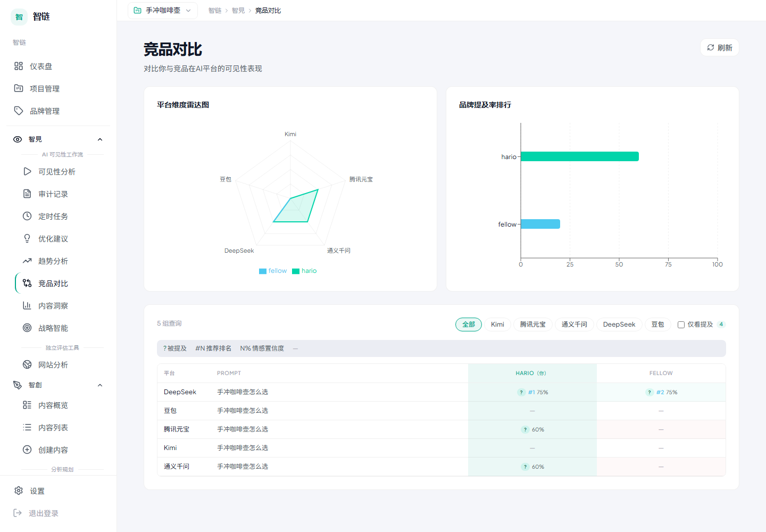The width and height of the screenshot is (766, 532).
Task: Select the DeepSeek platform cell in the table
Action: pyautogui.click(x=180, y=392)
